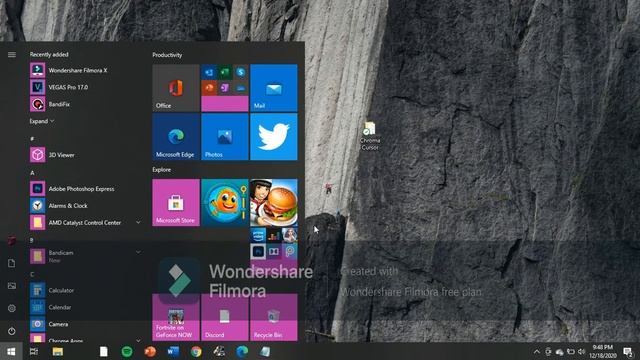
Task: Expand the Recently added list
Action: (x=42, y=121)
